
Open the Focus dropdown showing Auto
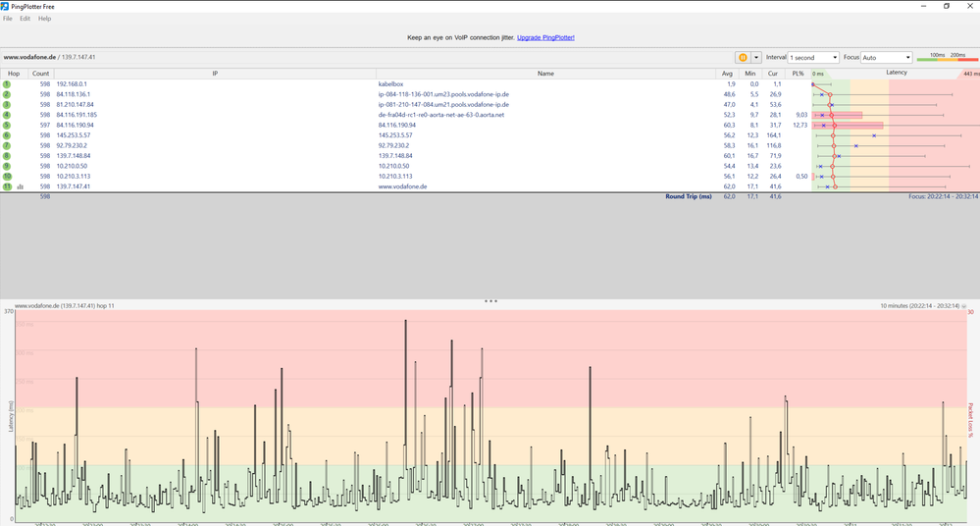[x=886, y=58]
